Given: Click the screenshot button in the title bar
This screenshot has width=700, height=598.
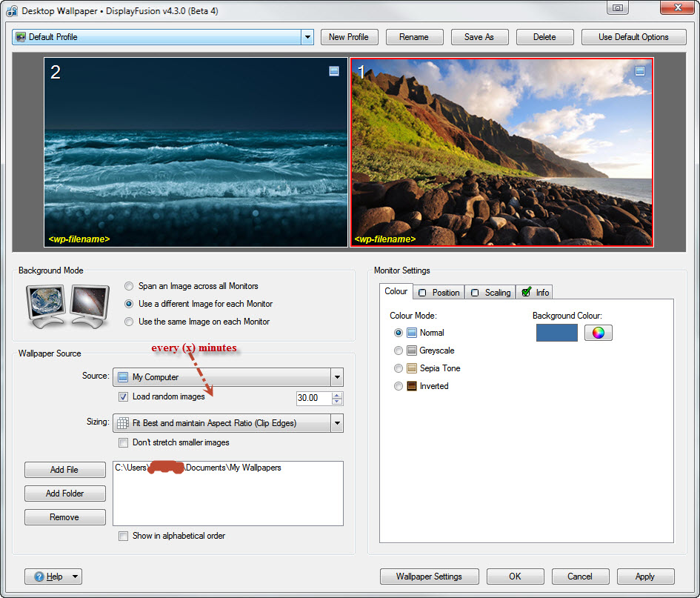Looking at the screenshot, I should tap(618, 8).
